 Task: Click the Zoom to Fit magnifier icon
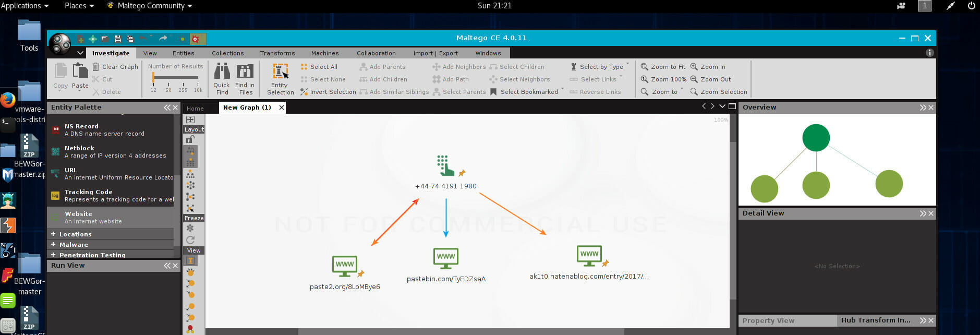coord(645,67)
